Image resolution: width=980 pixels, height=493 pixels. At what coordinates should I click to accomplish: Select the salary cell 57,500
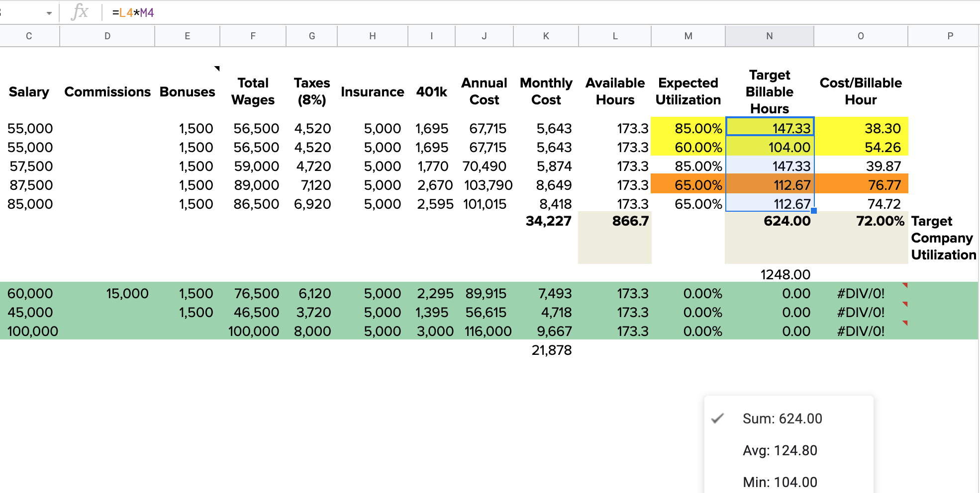[29, 166]
